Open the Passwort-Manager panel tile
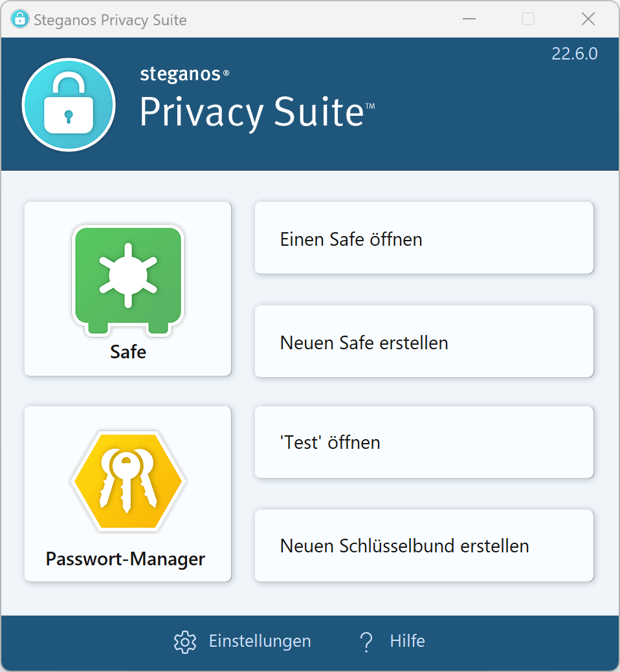This screenshot has width=620, height=672. [127, 493]
